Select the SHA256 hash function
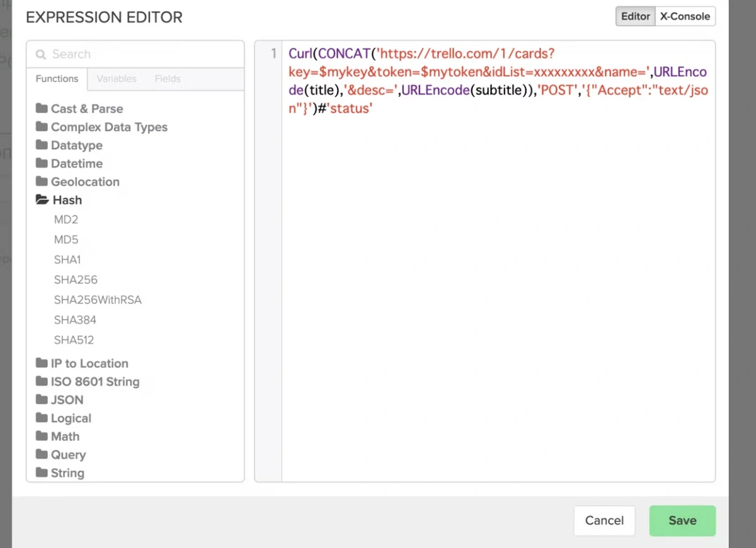Screen dimensions: 756x548 click(76, 280)
